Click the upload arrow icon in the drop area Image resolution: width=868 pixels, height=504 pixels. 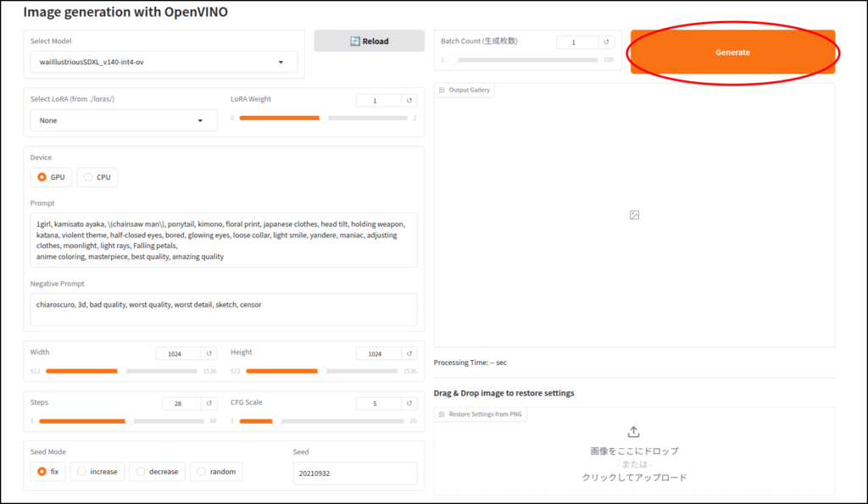633,433
